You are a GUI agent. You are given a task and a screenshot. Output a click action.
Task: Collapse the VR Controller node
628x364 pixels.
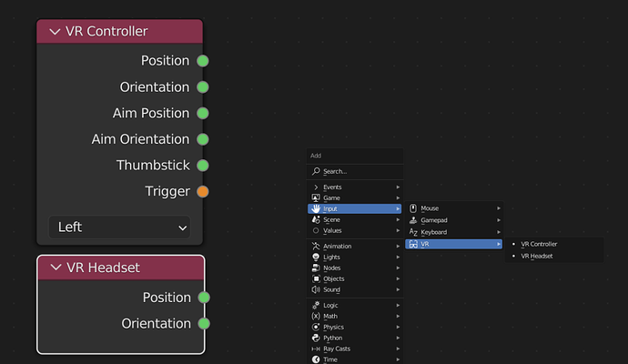pos(55,32)
